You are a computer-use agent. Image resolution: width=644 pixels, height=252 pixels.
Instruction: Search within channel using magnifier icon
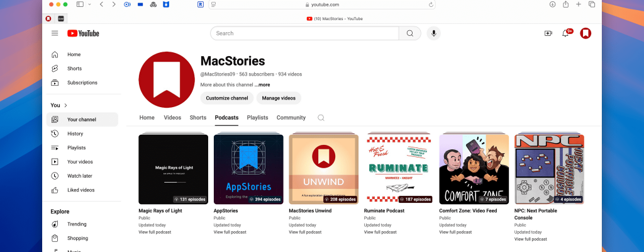(x=321, y=118)
